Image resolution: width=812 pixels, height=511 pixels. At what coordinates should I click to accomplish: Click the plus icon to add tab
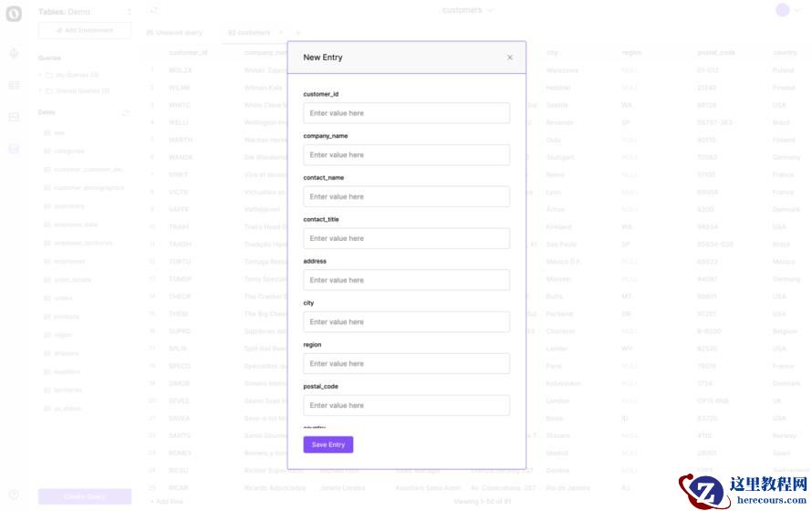(297, 33)
